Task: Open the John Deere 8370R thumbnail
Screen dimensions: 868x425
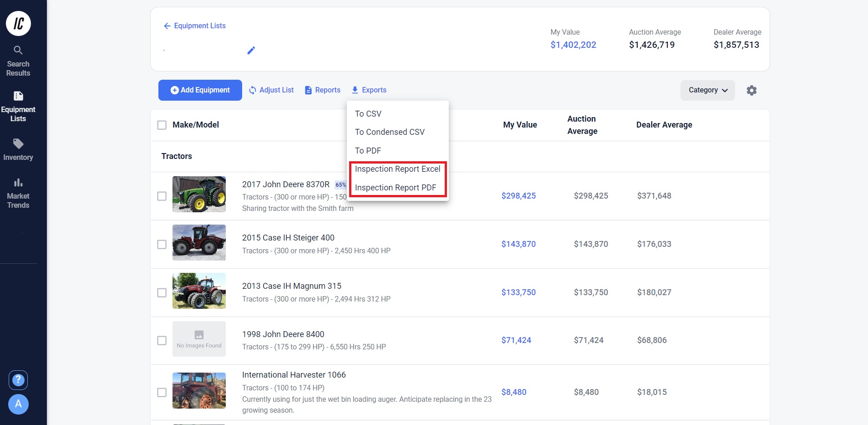Action: 199,194
